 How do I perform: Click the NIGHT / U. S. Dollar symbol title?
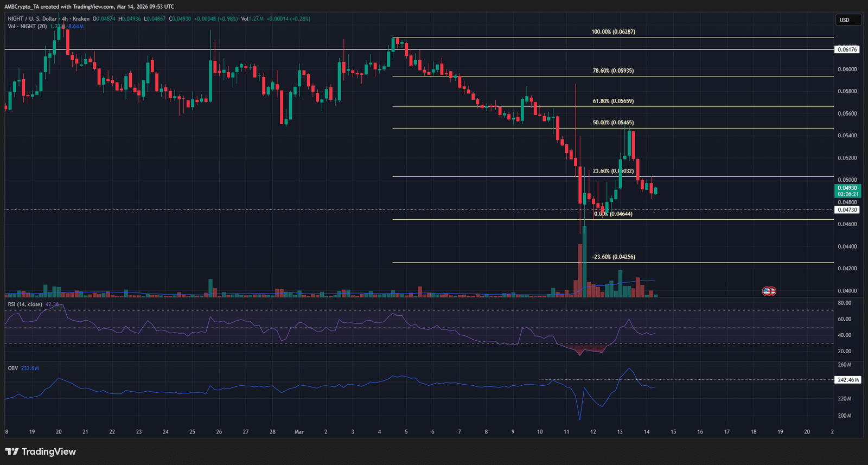[x=32, y=19]
